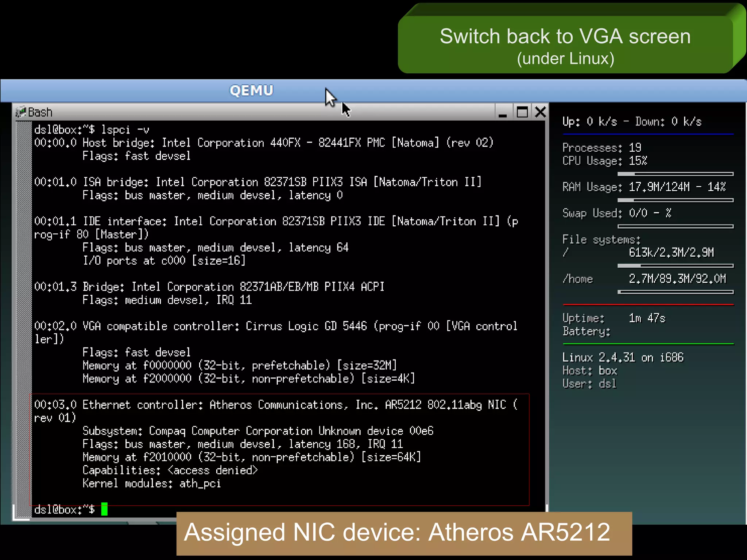Screen dimensions: 747x560
Task: Click 'latency 168, IRQ 11' flags line
Action: [x=243, y=444]
